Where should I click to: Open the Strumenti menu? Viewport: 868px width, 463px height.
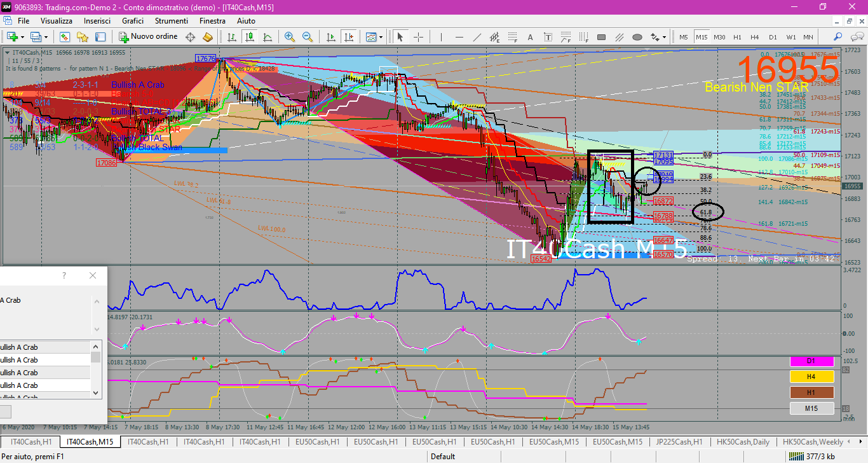pos(171,21)
